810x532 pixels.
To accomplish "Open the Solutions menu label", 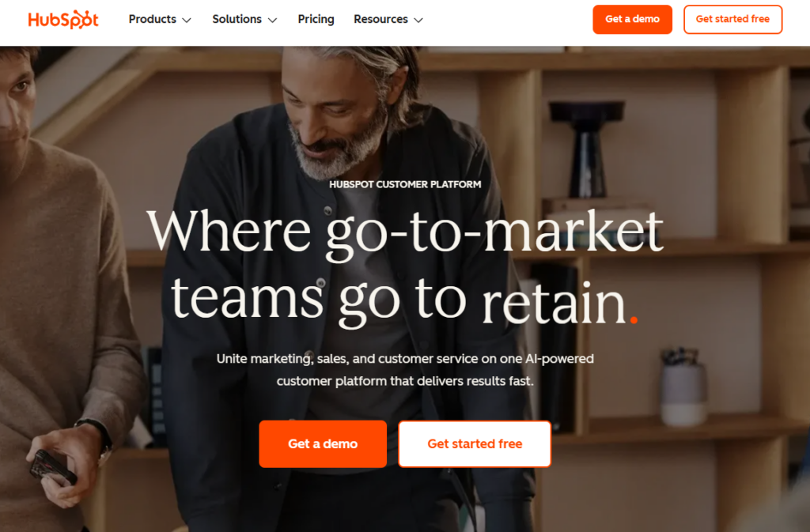I will [x=237, y=19].
